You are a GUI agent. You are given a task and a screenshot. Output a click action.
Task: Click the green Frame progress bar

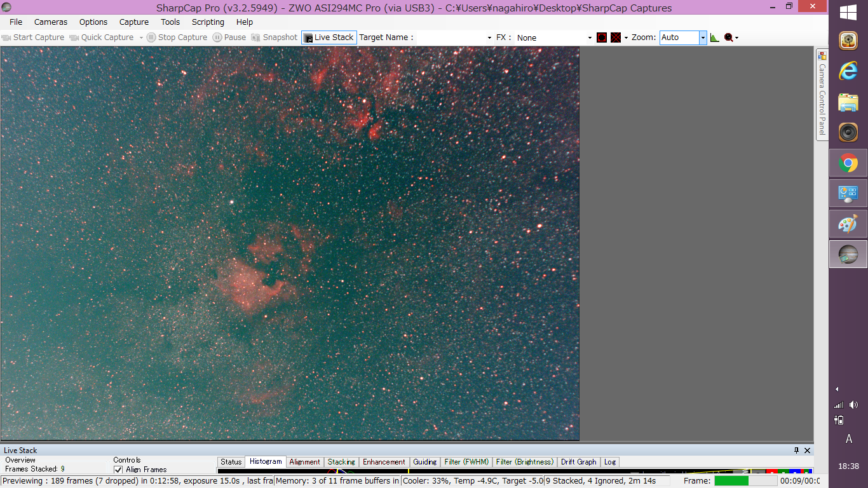click(746, 481)
